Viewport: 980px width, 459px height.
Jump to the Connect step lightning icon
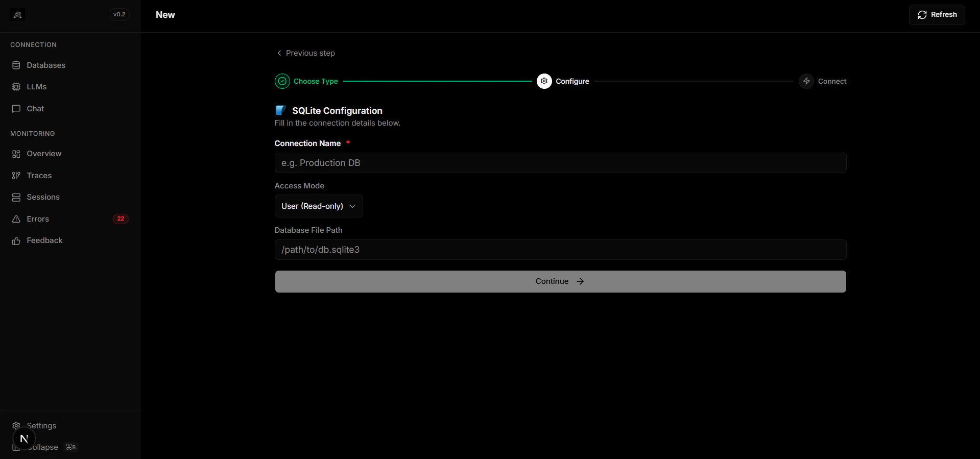(806, 81)
